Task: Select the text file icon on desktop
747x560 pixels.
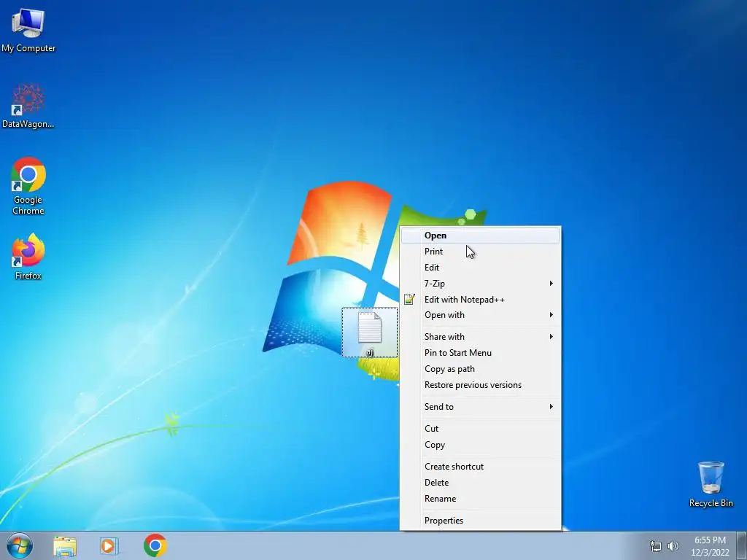Action: 370,332
